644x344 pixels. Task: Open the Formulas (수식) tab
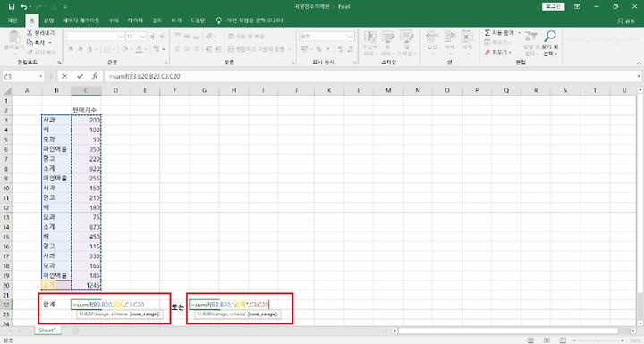tap(114, 21)
